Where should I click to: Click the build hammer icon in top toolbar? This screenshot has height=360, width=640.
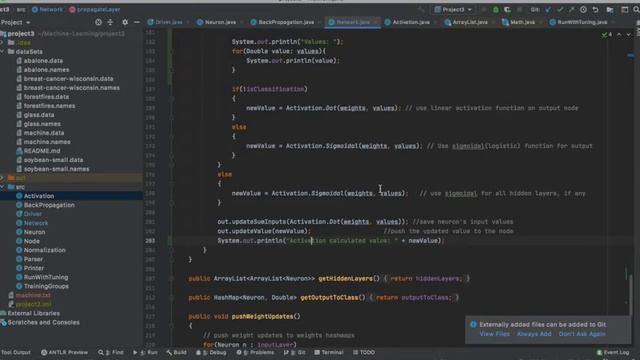pos(422,9)
